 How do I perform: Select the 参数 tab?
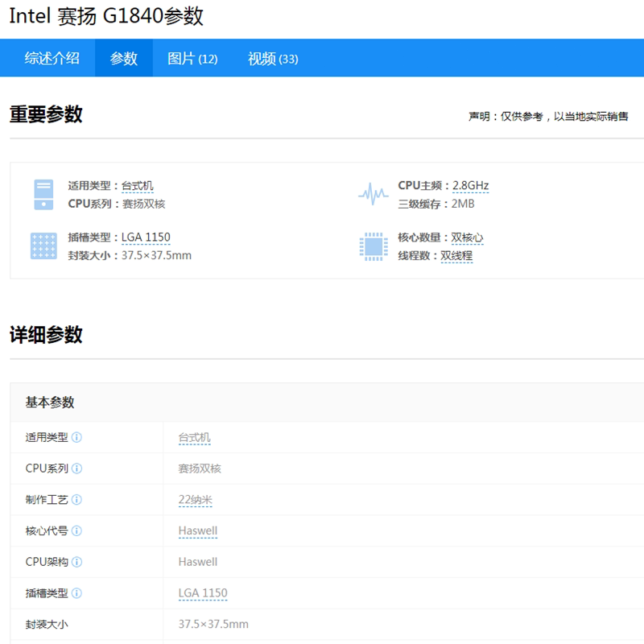coord(124,58)
